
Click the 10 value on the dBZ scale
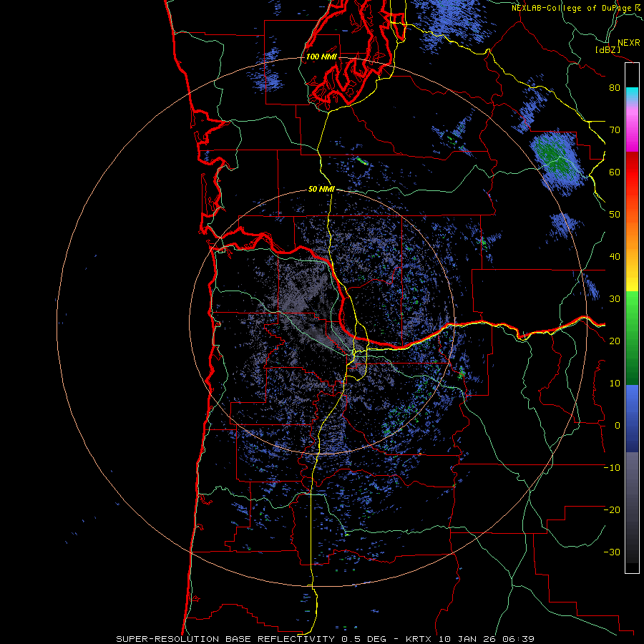click(x=615, y=384)
